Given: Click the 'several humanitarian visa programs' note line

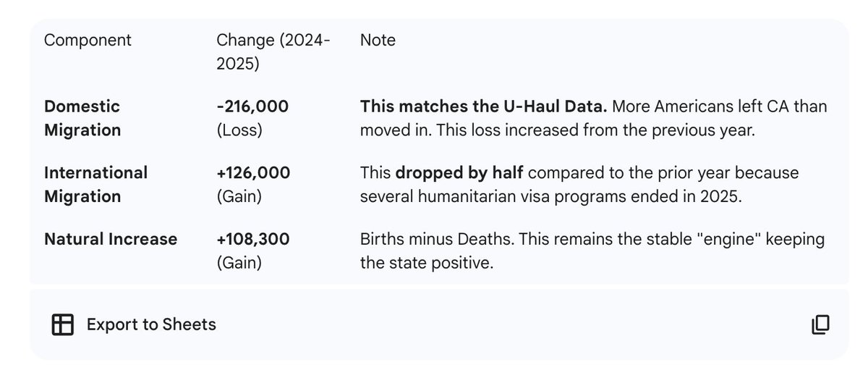Looking at the screenshot, I should pyautogui.click(x=551, y=196).
